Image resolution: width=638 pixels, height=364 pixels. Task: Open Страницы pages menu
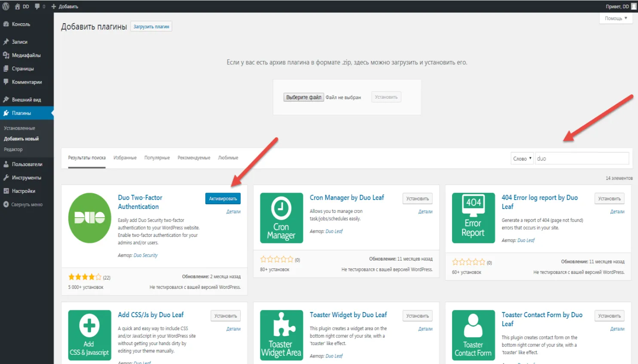click(x=27, y=68)
